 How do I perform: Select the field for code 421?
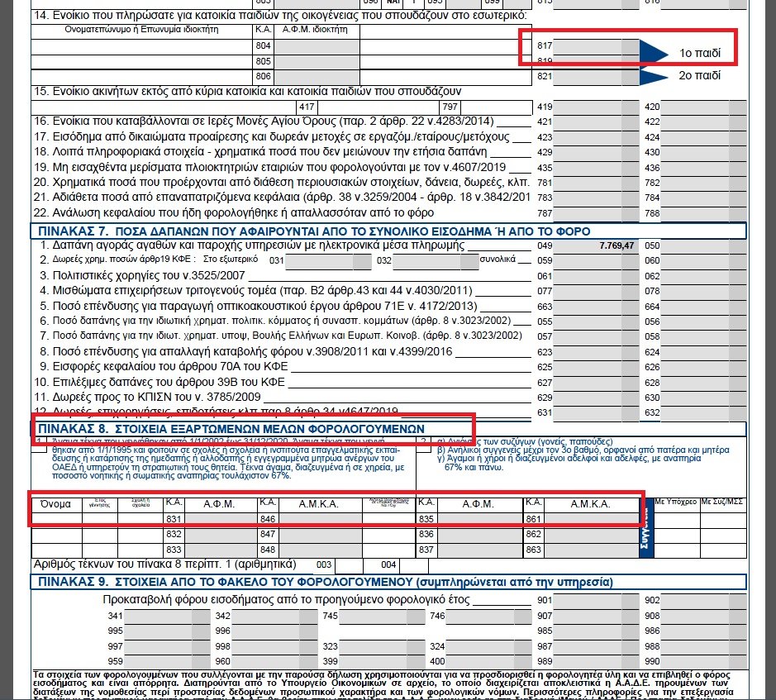(596, 121)
